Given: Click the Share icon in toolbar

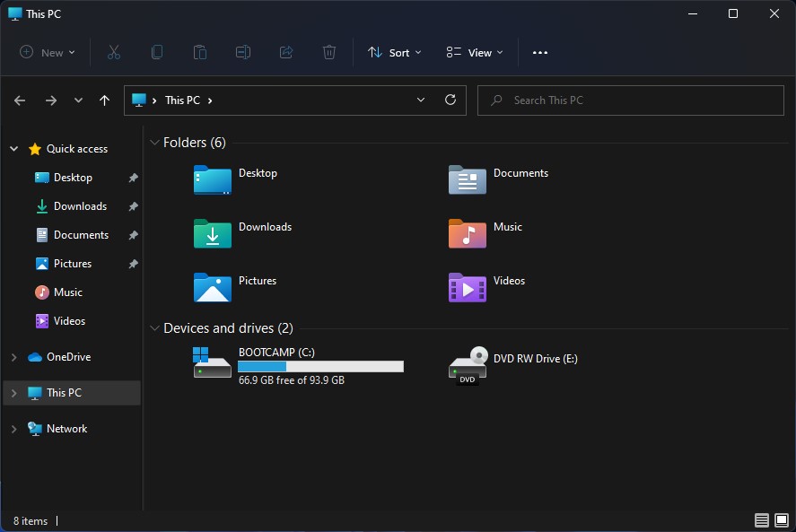Looking at the screenshot, I should (286, 52).
